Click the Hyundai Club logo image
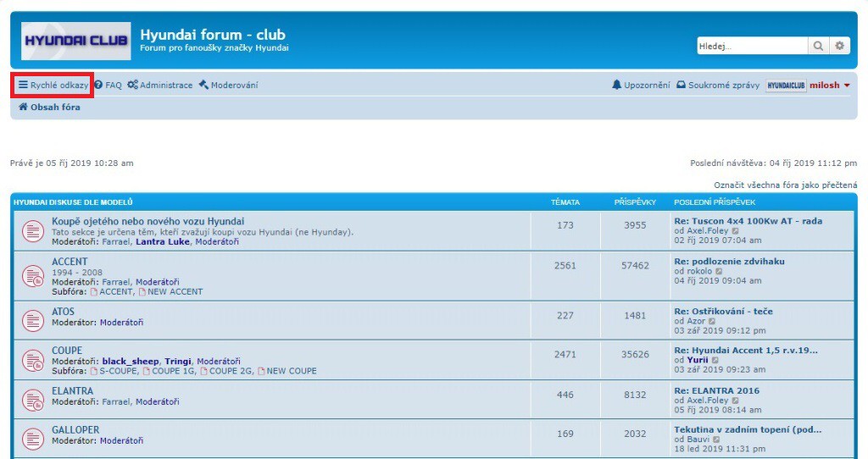Viewport: 868px width, 459px height. (x=76, y=41)
